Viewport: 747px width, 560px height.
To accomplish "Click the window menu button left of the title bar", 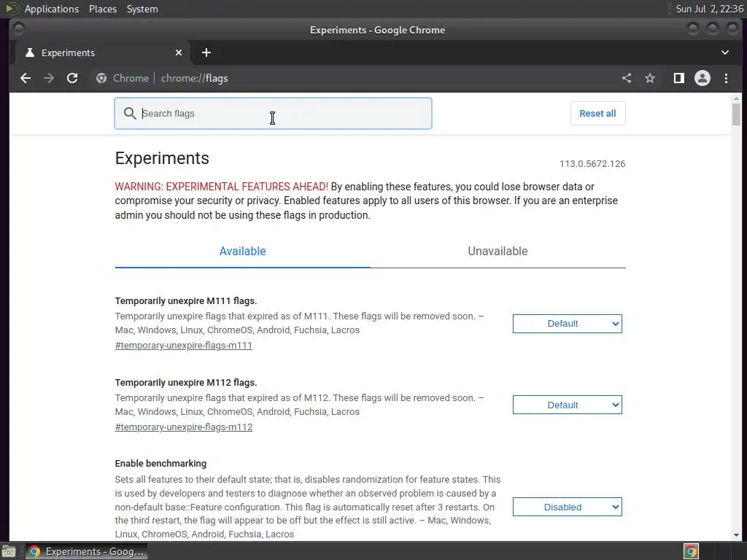I will [19, 29].
